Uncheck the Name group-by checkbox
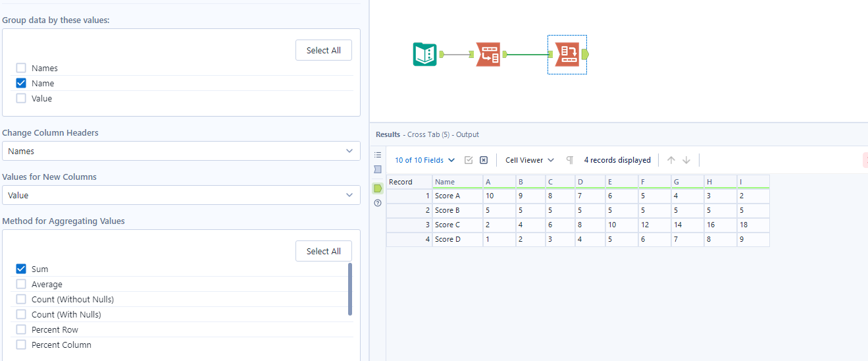The width and height of the screenshot is (868, 361). pos(21,83)
